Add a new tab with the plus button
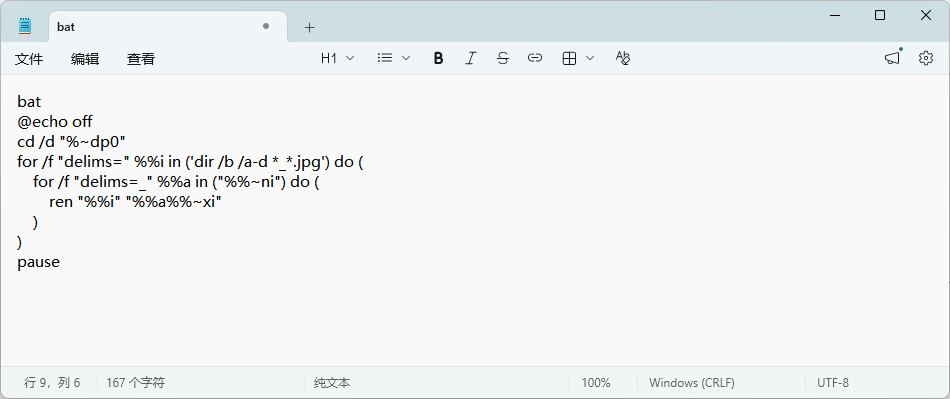950x399 pixels. click(x=310, y=27)
